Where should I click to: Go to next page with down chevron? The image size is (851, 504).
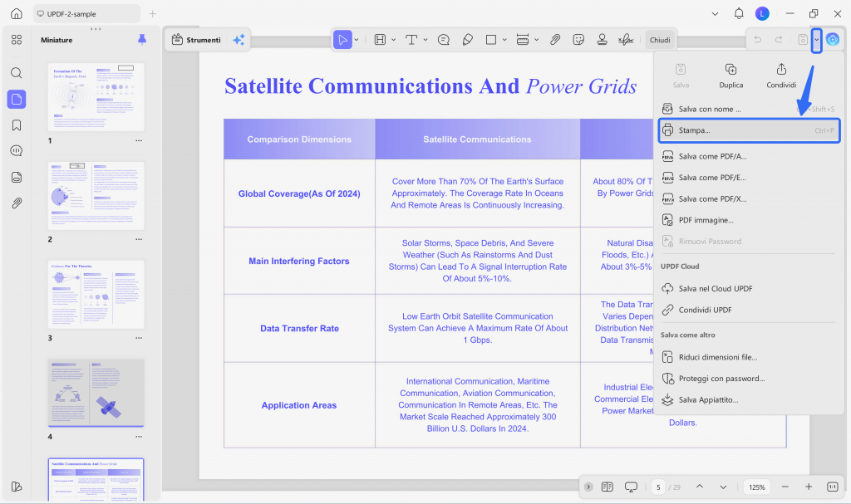click(724, 487)
